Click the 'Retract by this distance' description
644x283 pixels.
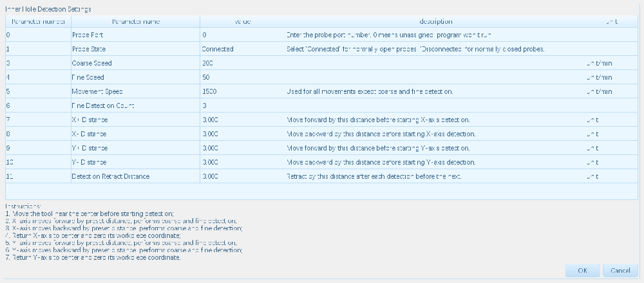click(x=374, y=176)
